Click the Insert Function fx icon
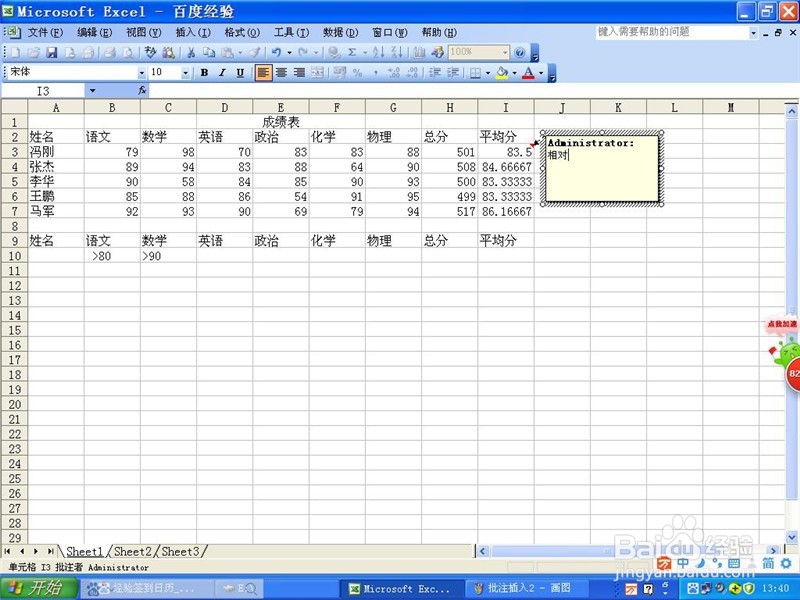 click(142, 90)
